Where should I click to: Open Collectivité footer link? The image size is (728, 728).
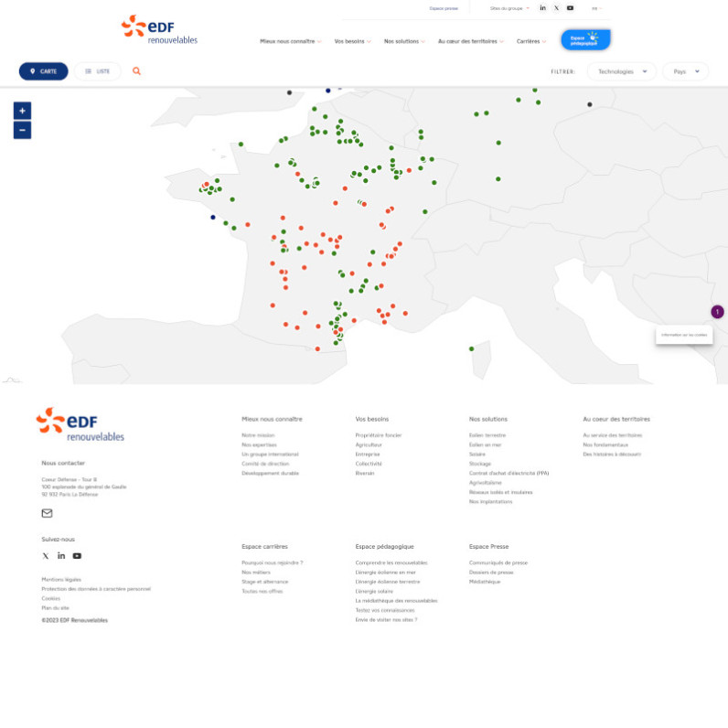pos(369,464)
